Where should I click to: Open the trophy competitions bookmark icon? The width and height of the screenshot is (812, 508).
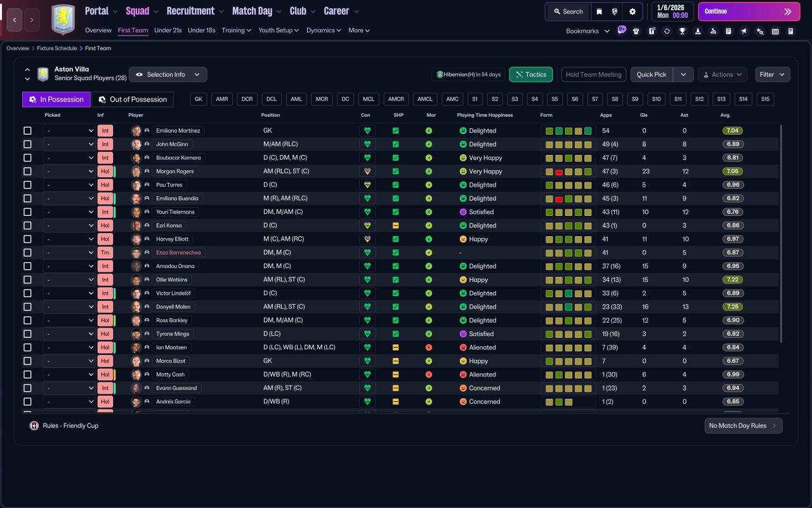tap(682, 30)
